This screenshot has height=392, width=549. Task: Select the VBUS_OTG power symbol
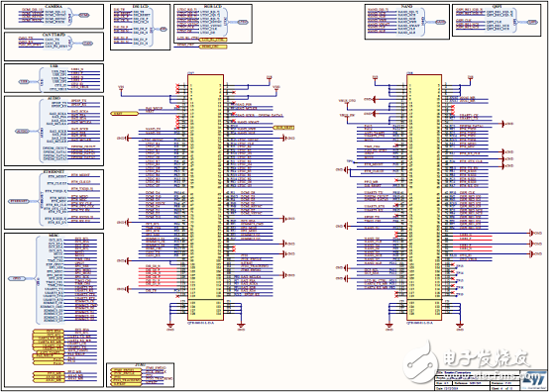click(x=347, y=102)
